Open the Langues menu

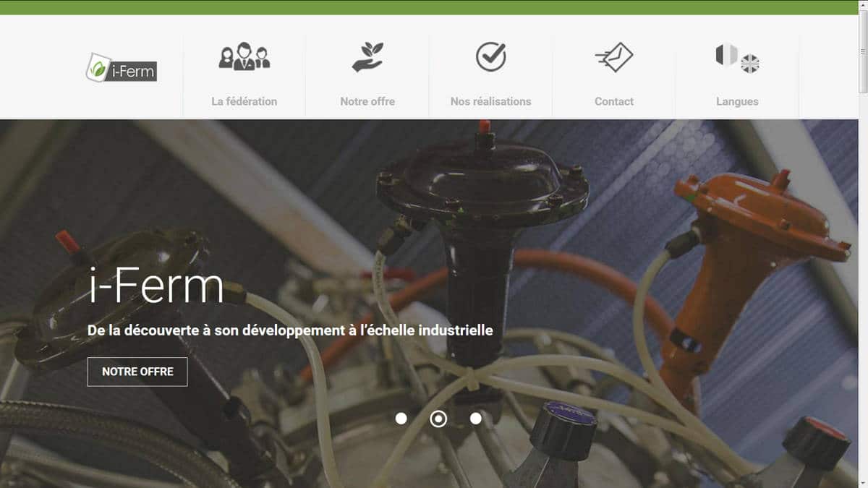tap(737, 101)
